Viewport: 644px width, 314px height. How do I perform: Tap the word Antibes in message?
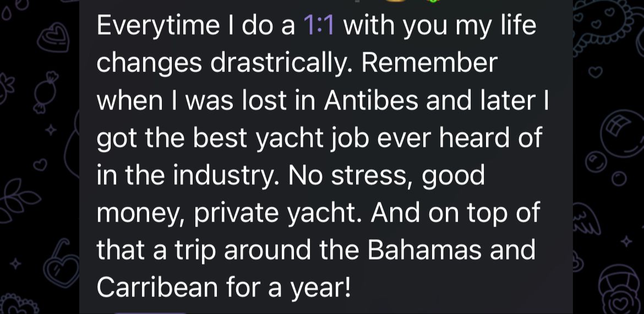(371, 100)
